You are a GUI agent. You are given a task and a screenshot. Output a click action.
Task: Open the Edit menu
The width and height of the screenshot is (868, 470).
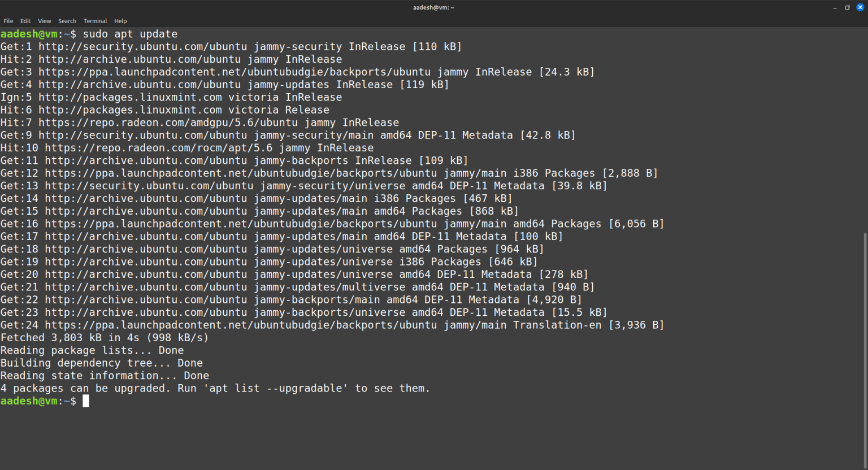click(25, 21)
